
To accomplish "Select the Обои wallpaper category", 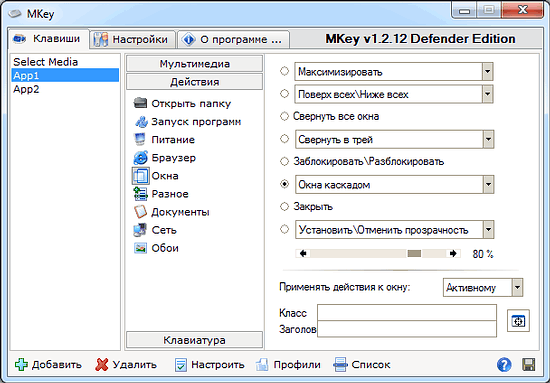I will click(156, 248).
